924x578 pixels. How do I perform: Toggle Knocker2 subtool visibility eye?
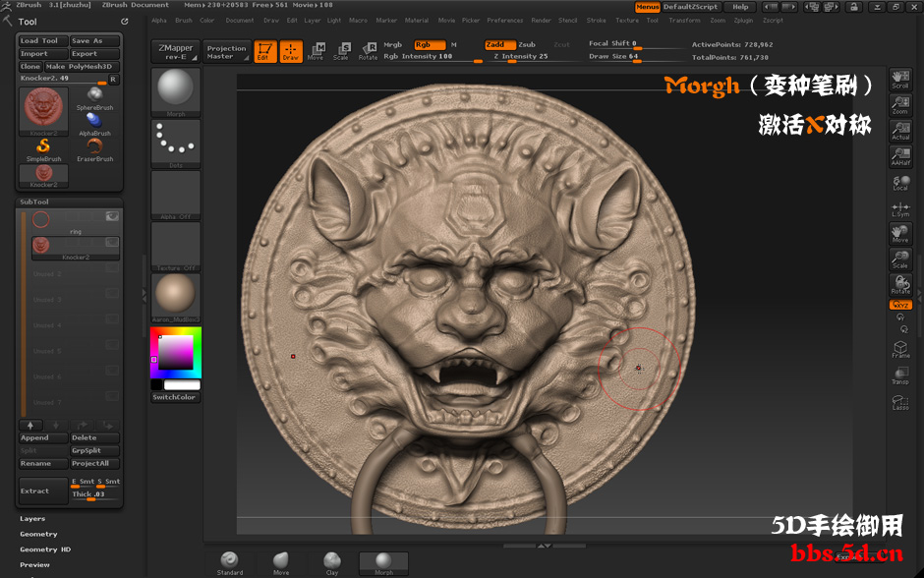click(112, 242)
